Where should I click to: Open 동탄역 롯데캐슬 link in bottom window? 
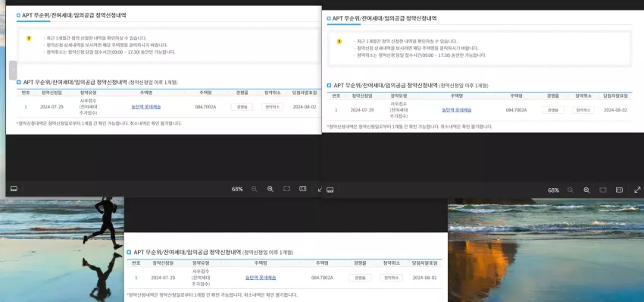click(x=261, y=278)
